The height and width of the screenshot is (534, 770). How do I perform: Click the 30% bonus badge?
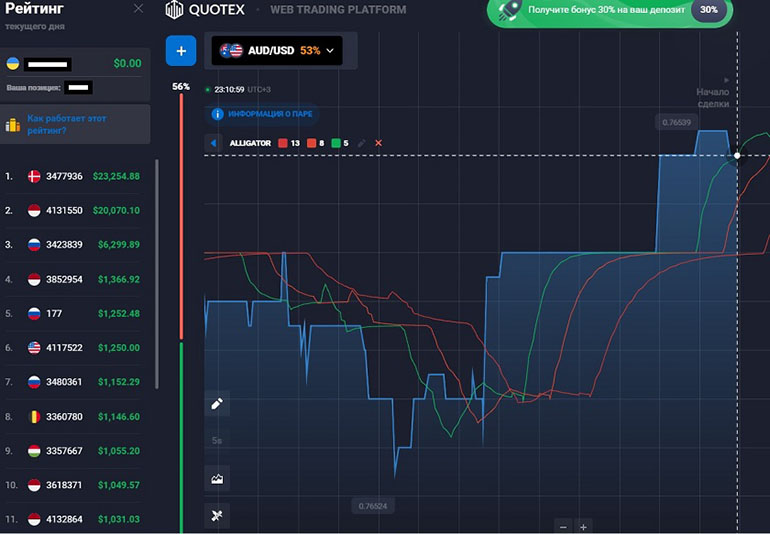pos(709,10)
